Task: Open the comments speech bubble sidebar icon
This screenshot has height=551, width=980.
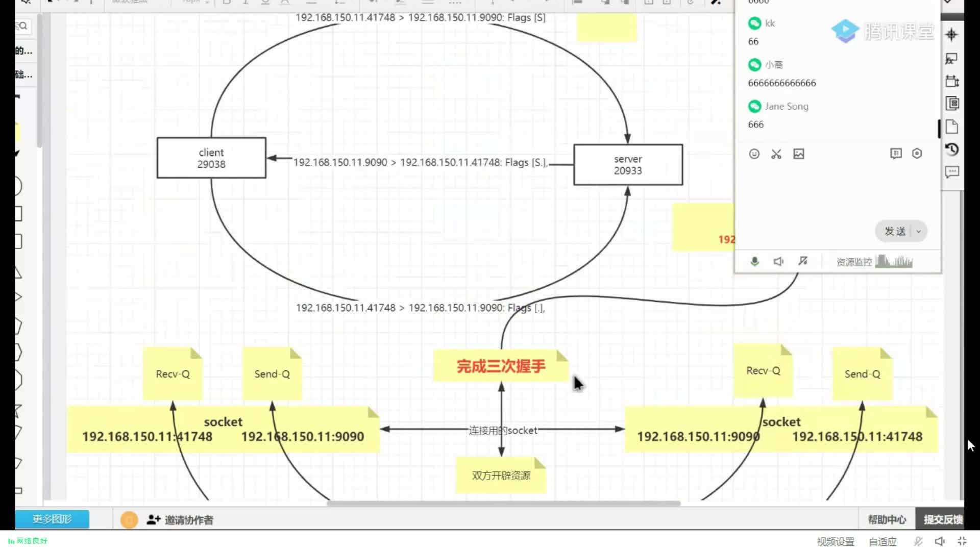Action: (x=952, y=172)
